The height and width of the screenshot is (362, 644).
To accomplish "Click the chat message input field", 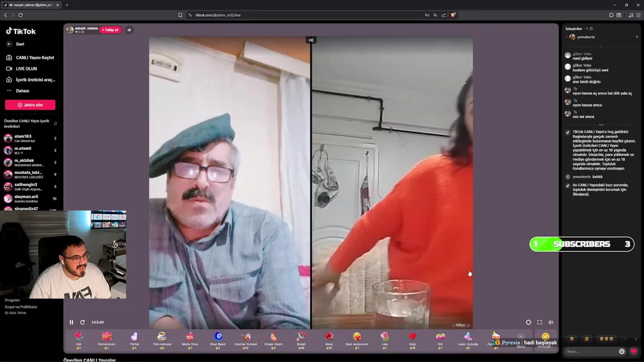I will point(591,351).
